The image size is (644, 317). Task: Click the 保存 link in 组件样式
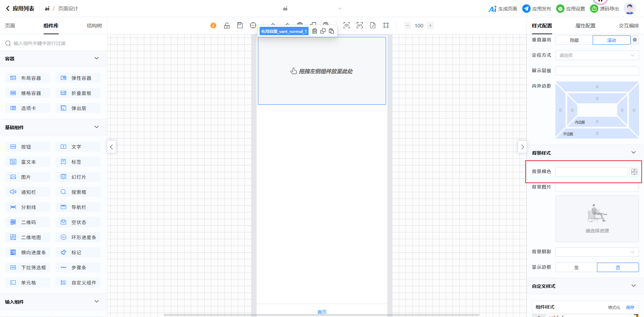[x=630, y=307]
